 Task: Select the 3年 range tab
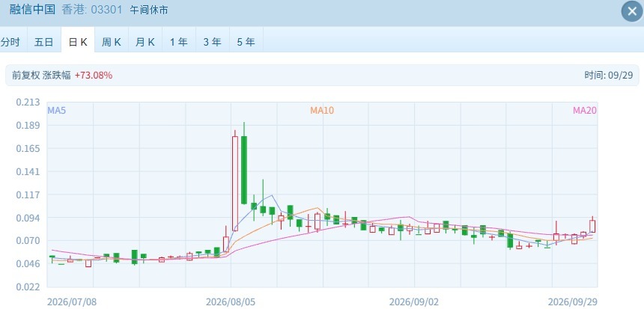point(213,42)
